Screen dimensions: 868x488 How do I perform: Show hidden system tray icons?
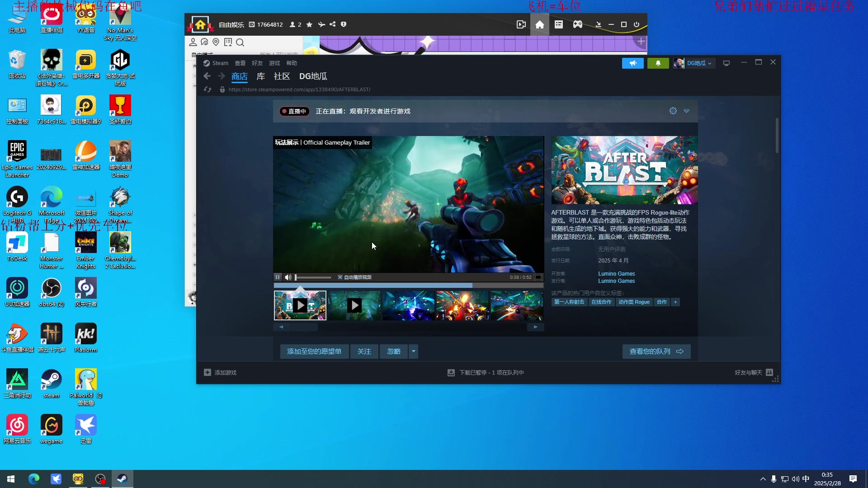point(763,479)
